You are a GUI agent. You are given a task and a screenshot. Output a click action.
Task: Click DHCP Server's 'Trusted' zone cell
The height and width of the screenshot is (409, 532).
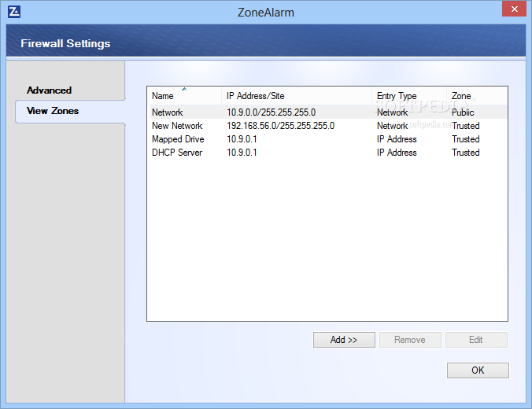pyautogui.click(x=466, y=153)
